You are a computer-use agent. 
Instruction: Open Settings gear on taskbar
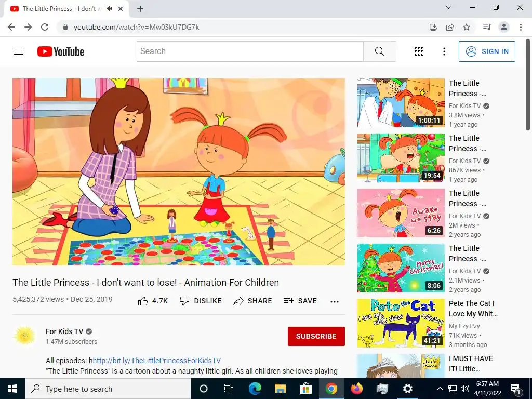pos(407,389)
